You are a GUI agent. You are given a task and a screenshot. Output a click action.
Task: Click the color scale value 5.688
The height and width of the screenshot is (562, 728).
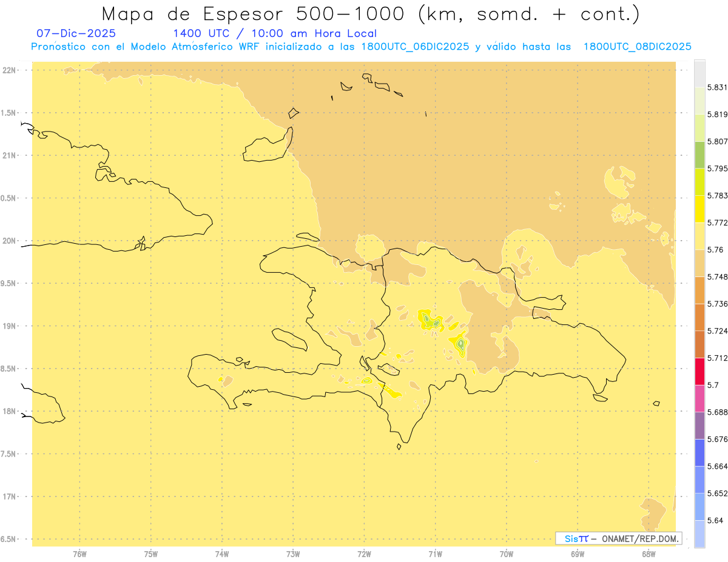718,412
